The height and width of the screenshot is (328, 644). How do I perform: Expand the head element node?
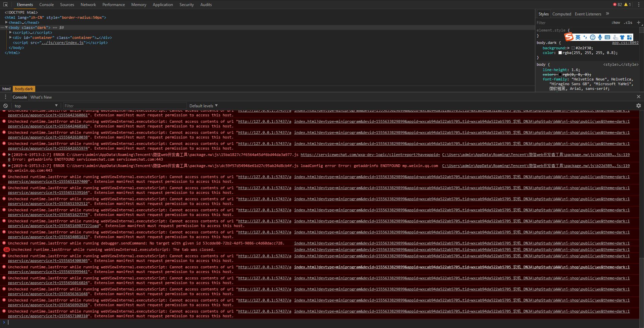coord(6,22)
